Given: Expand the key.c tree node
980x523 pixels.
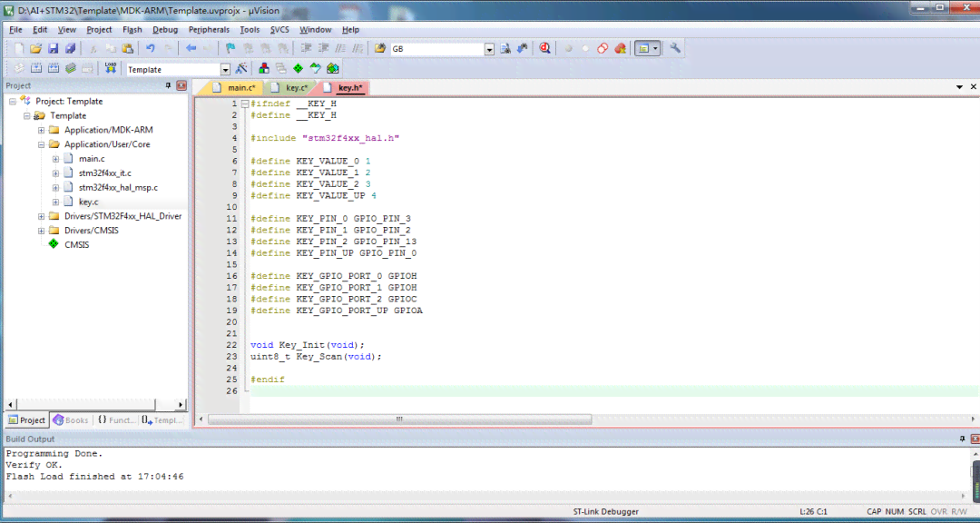Looking at the screenshot, I should tap(55, 202).
